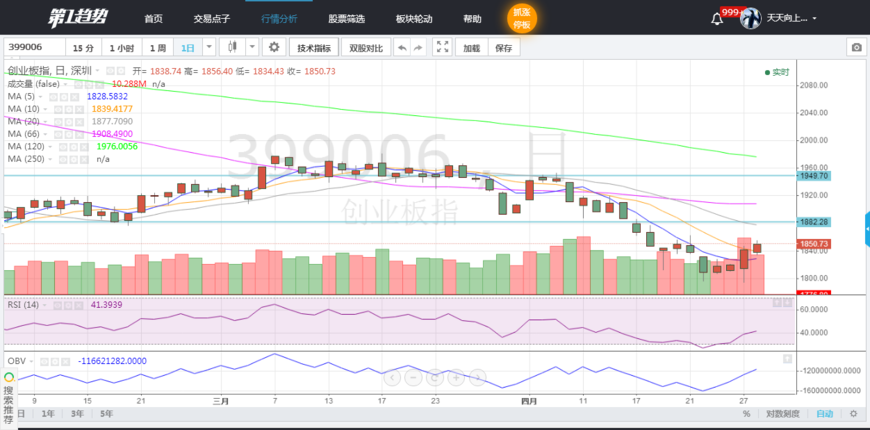Open chart properties gear in top toolbar
870x430 pixels.
click(x=274, y=47)
